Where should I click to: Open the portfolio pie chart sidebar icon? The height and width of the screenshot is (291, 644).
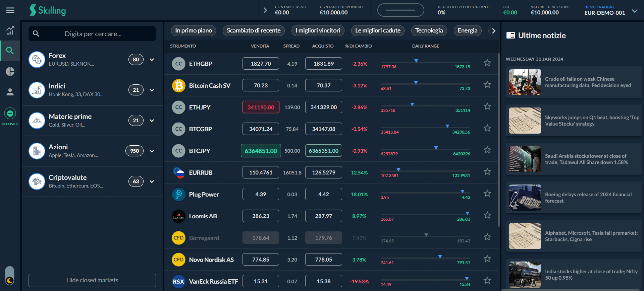coord(10,71)
